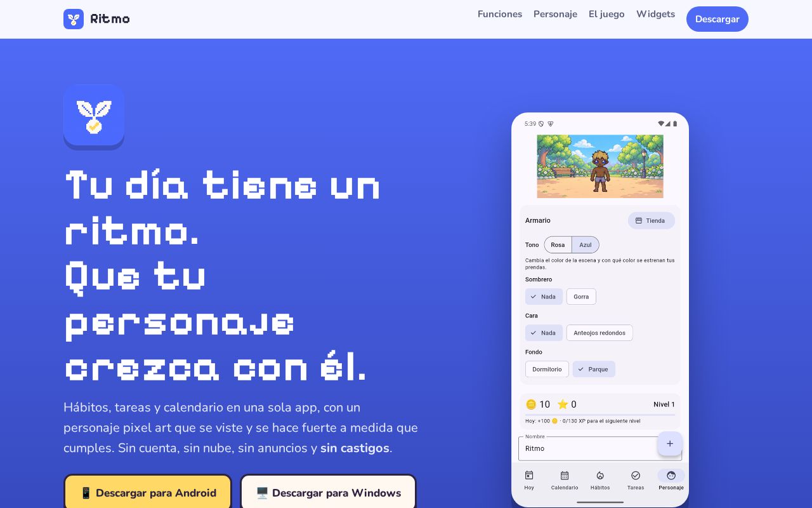812x508 pixels.
Task: Open the Tienda shop button
Action: click(651, 220)
